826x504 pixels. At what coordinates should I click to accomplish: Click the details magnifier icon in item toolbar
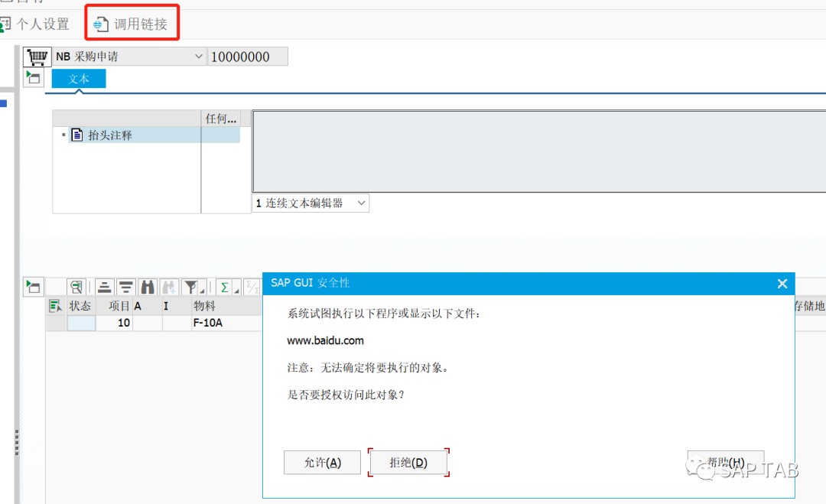coord(76,287)
